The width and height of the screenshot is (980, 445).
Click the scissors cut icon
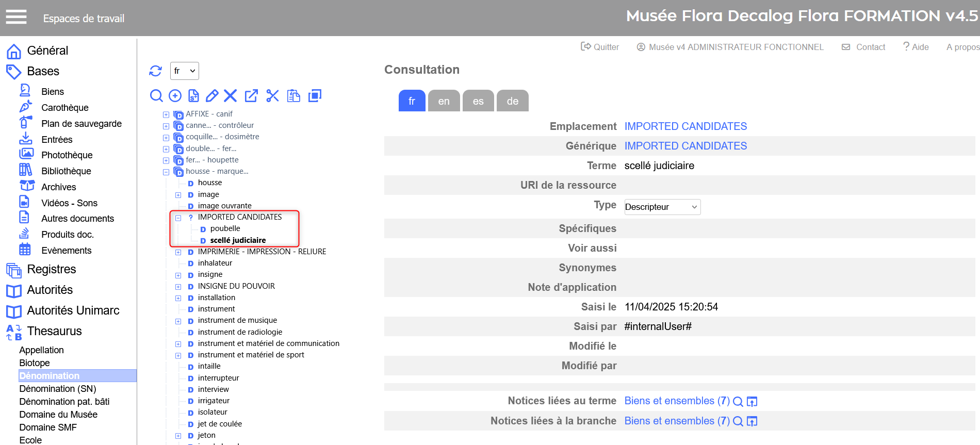point(272,96)
